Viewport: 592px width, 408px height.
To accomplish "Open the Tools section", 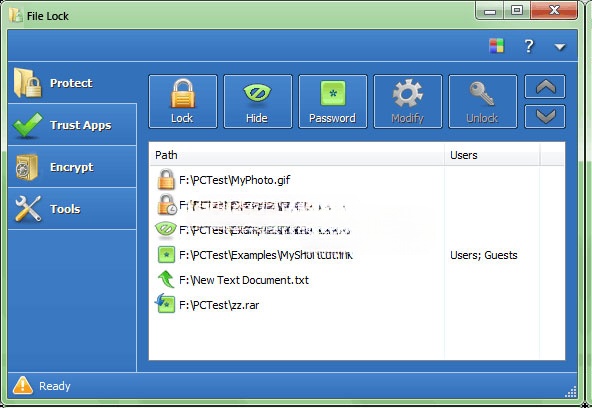I will (x=72, y=209).
